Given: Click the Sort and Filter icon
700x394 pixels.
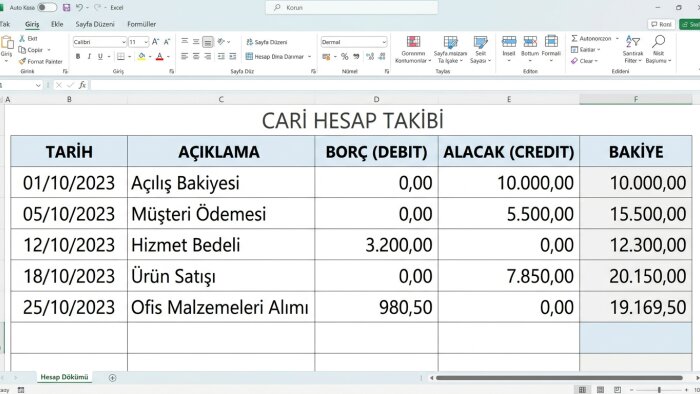Looking at the screenshot, I should click(x=633, y=42).
